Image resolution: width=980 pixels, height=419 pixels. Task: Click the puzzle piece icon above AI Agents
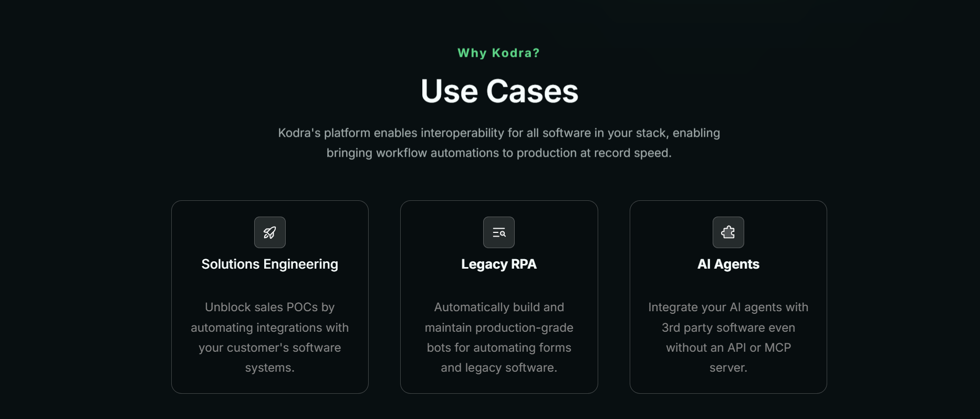pyautogui.click(x=728, y=232)
